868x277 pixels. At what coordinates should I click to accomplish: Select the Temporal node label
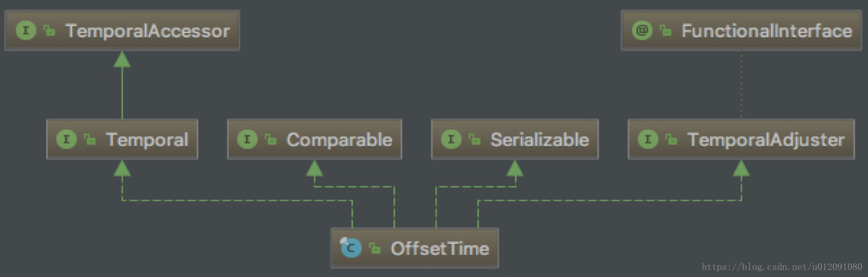tap(147, 140)
